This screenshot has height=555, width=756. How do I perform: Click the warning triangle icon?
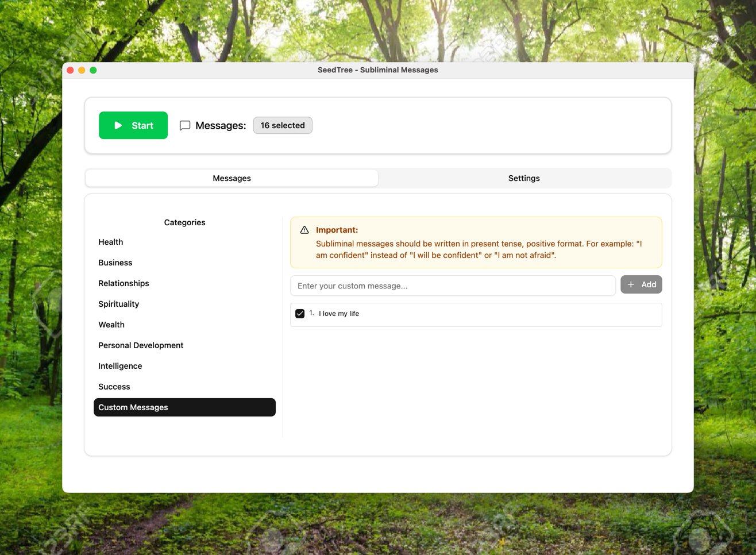(x=304, y=230)
